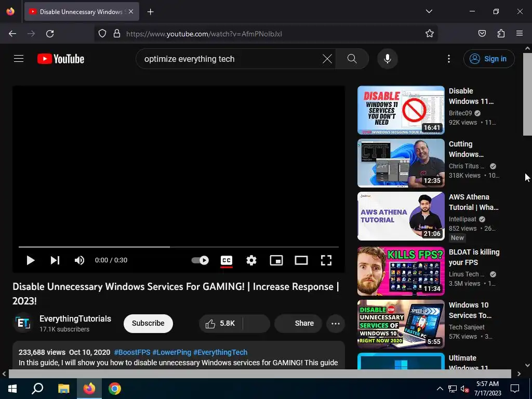Open the YouTube guide hamburger menu
532x399 pixels.
click(x=19, y=59)
